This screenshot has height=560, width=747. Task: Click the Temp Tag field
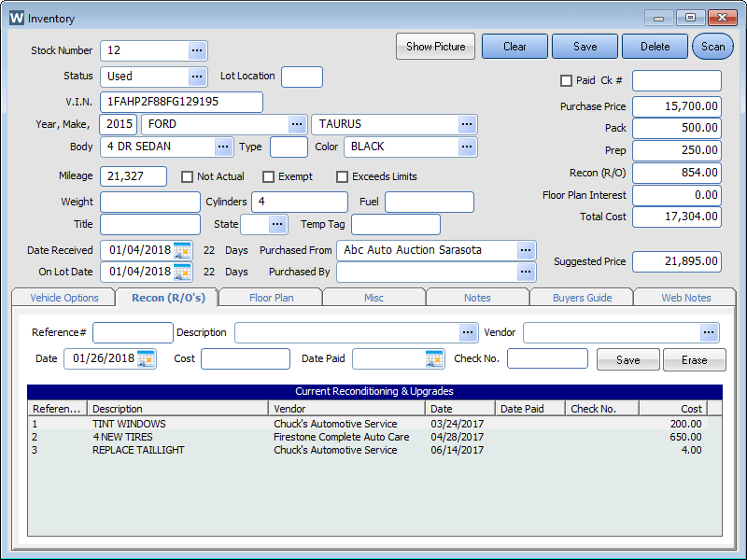[x=396, y=224]
